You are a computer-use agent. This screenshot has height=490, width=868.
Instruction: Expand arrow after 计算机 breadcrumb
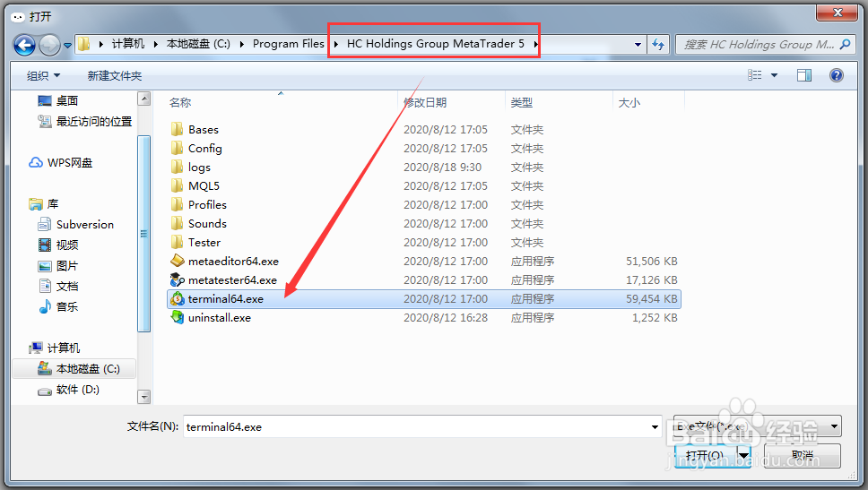[x=155, y=44]
